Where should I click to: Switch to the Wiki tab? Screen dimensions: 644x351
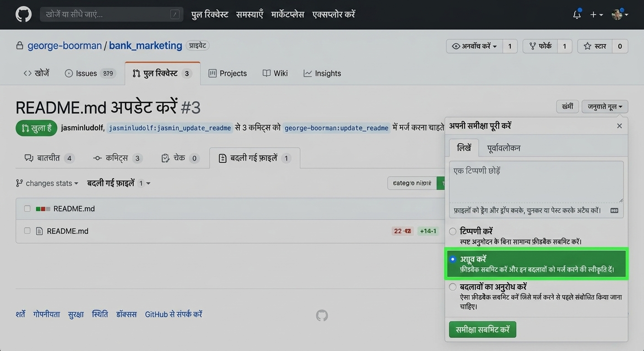275,73
